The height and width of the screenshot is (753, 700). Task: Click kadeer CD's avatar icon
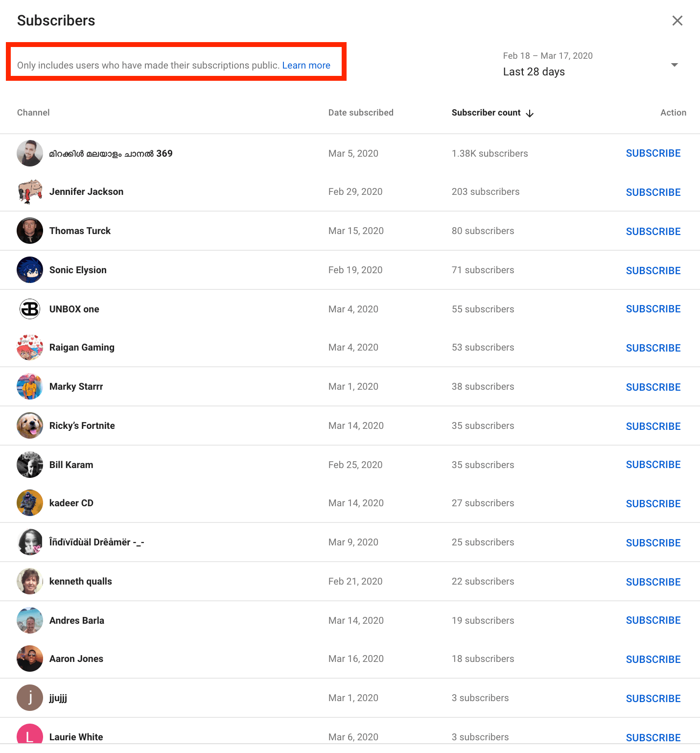coord(30,503)
